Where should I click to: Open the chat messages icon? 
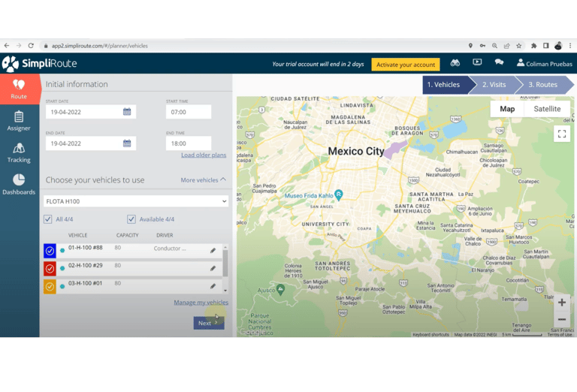pyautogui.click(x=499, y=63)
